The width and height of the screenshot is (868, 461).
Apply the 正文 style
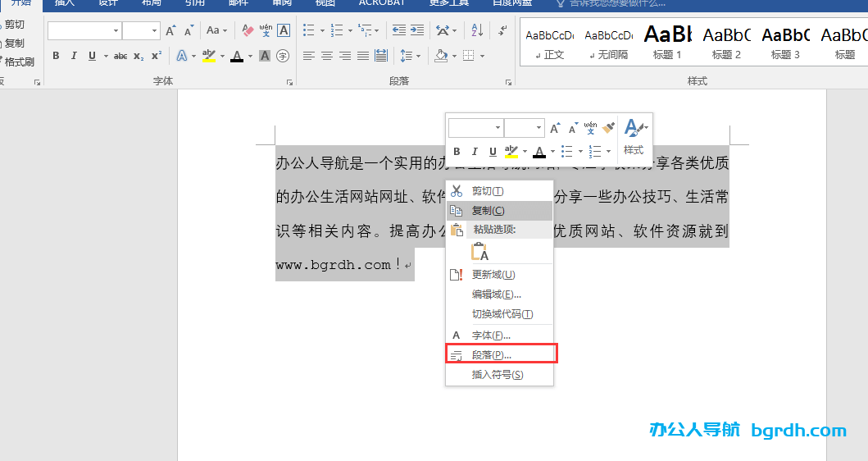click(x=550, y=43)
